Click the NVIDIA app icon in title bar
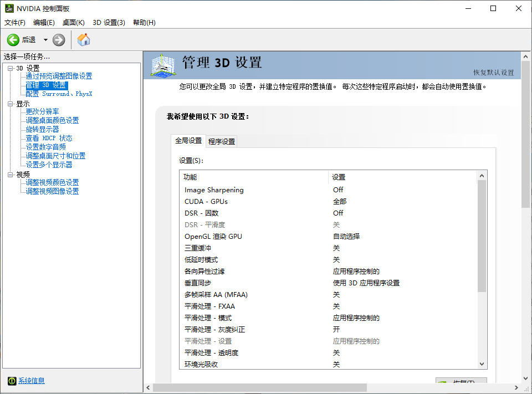 [x=9, y=8]
